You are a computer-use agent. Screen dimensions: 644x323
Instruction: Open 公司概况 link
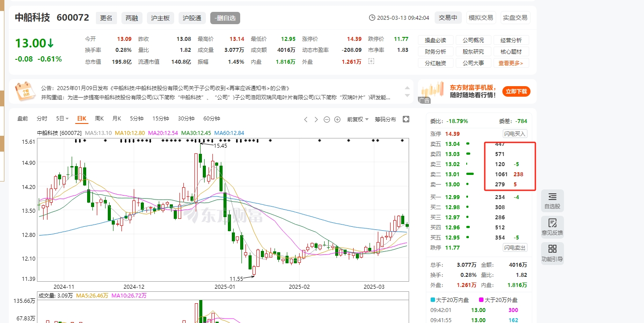point(473,40)
